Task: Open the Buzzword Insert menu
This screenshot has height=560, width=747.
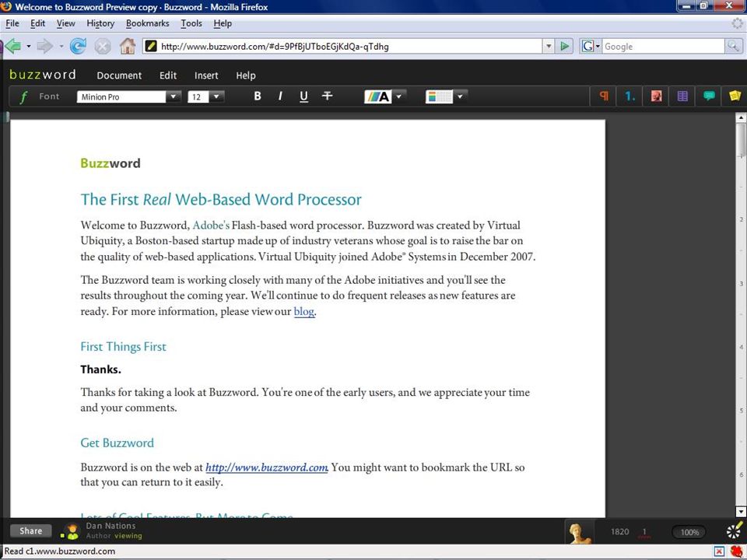Action: (206, 75)
